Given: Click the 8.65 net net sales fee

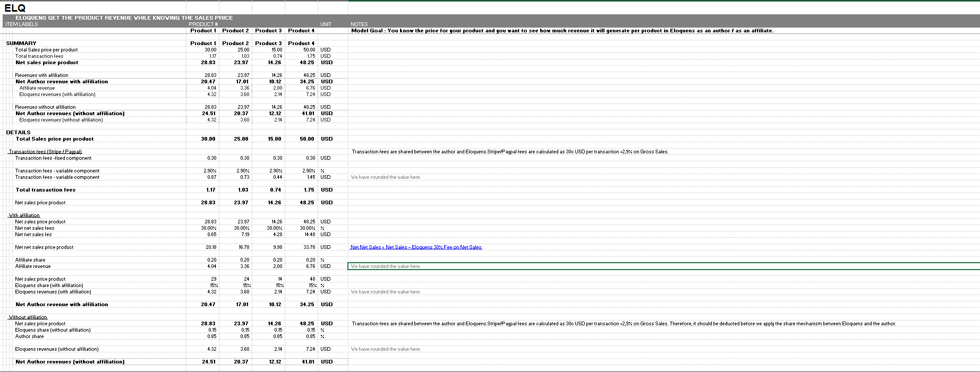Looking at the screenshot, I should tap(211, 235).
